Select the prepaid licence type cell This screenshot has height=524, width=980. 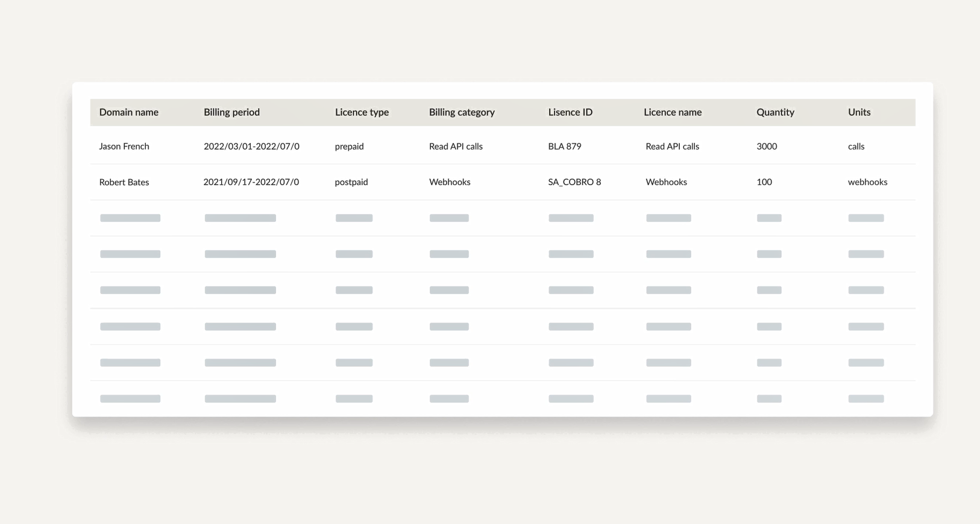350,147
